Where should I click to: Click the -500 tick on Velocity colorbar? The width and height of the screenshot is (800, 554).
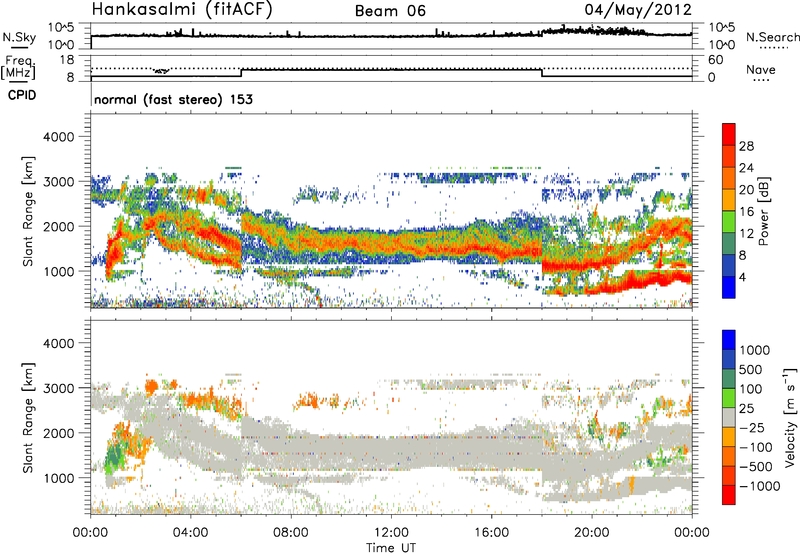pyautogui.click(x=758, y=466)
